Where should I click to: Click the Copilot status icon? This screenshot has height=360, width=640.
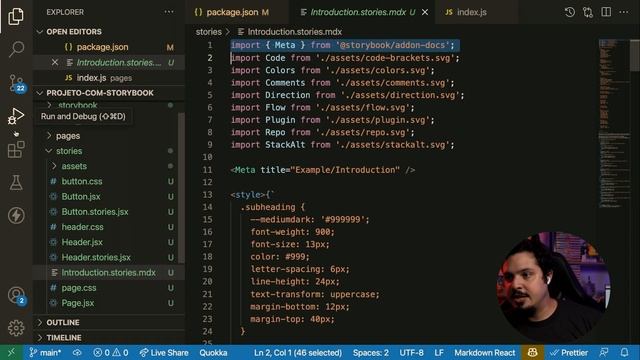pyautogui.click(x=532, y=353)
